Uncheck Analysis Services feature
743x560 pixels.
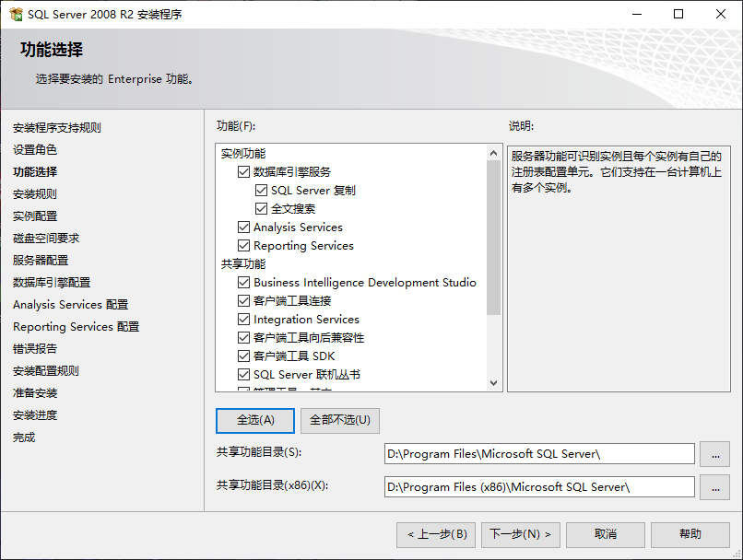point(243,227)
